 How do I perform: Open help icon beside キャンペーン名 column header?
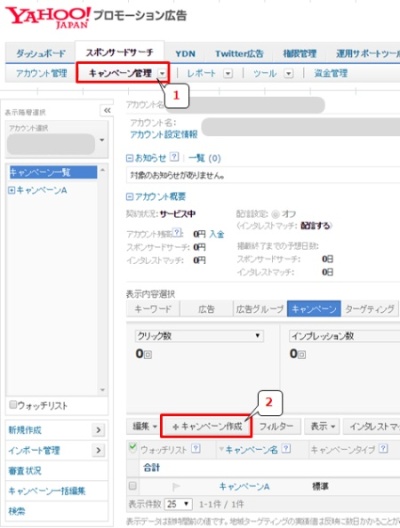(x=286, y=448)
